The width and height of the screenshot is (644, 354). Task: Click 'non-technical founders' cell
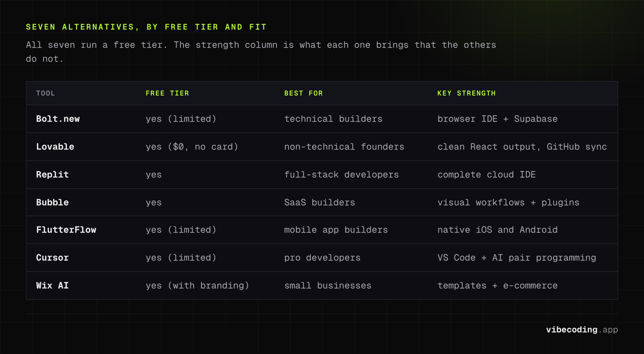pyautogui.click(x=344, y=147)
